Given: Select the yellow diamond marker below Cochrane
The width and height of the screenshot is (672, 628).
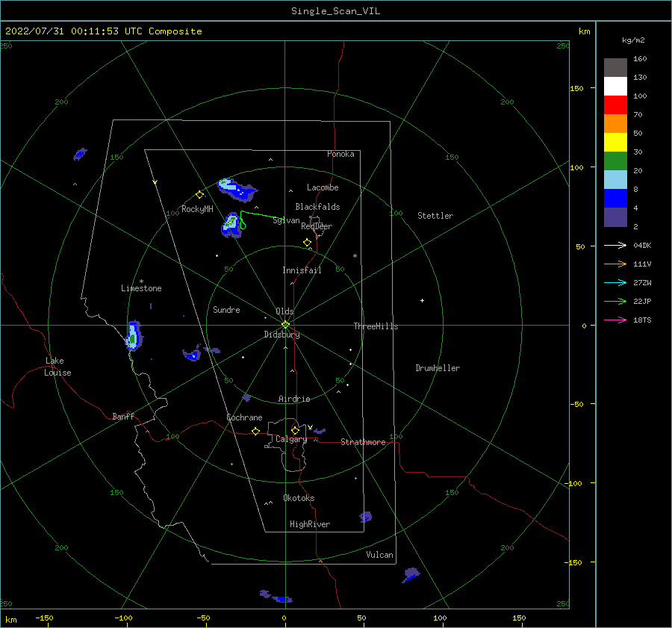Looking at the screenshot, I should point(255,431).
